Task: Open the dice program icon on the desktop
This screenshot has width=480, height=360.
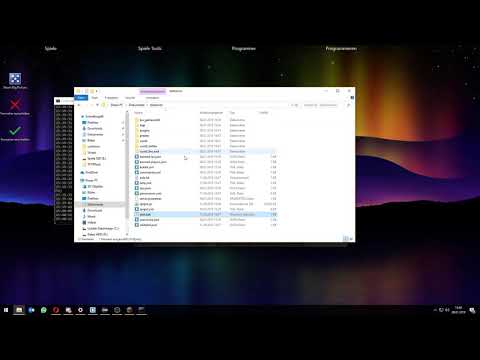Action: (15, 79)
